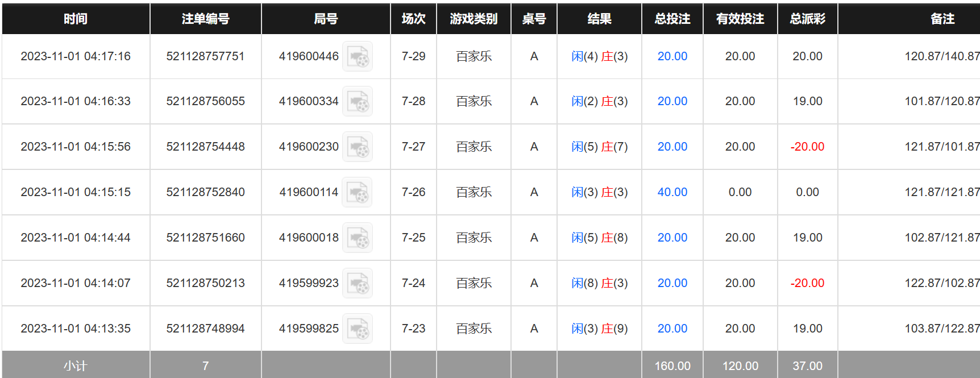Click the 20.00 bet amount in row 7-27
Image resolution: width=980 pixels, height=378 pixels.
click(672, 147)
